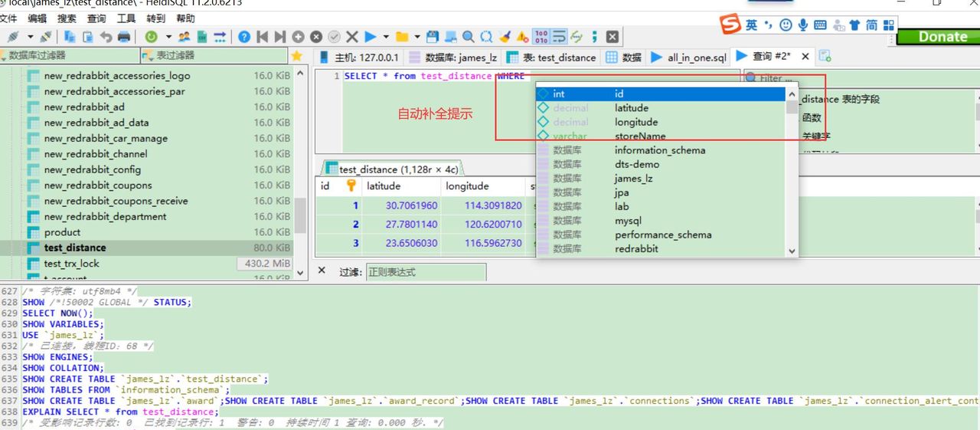This screenshot has width=980, height=430.
Task: Toggle the binary 1001 display button
Action: [x=541, y=37]
